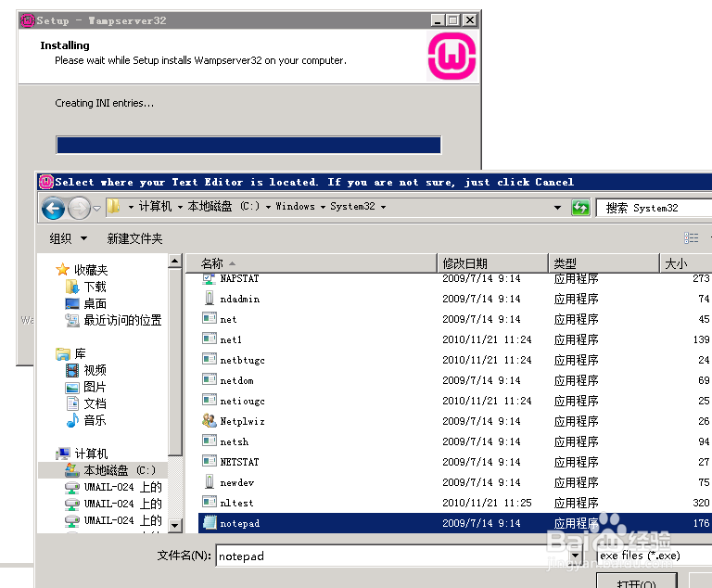Click the forward navigation arrow
This screenshot has height=588, width=712.
[79, 209]
